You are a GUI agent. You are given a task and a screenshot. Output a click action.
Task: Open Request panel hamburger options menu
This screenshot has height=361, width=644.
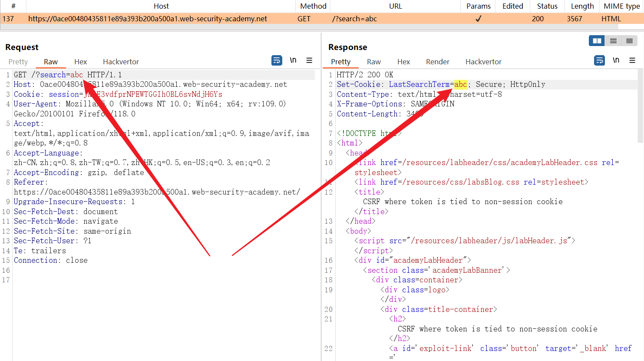309,60
